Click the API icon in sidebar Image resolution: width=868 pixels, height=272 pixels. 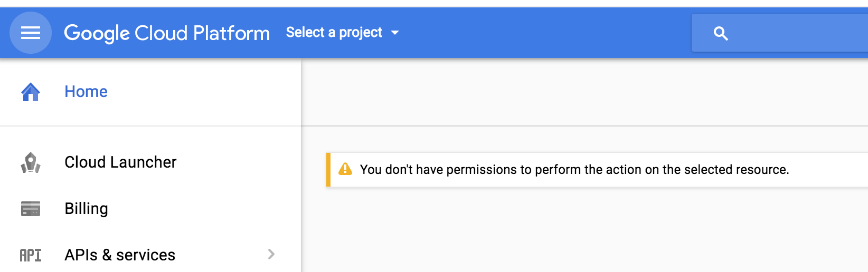point(31,255)
